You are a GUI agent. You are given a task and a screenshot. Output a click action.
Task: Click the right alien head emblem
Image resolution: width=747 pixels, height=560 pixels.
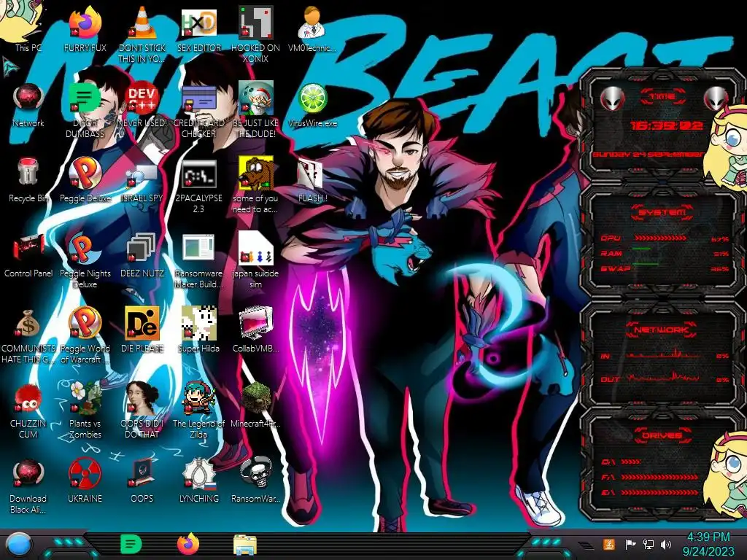click(715, 98)
